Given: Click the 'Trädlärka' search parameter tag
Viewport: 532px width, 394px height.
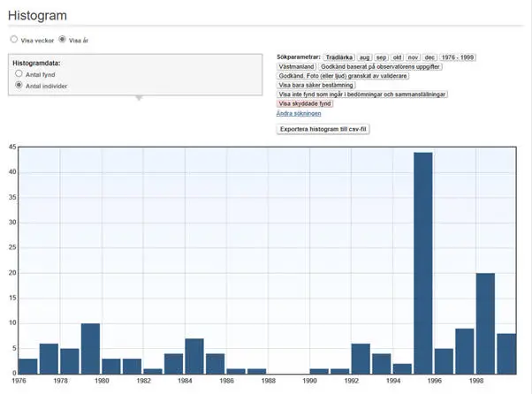Looking at the screenshot, I should coord(339,57).
